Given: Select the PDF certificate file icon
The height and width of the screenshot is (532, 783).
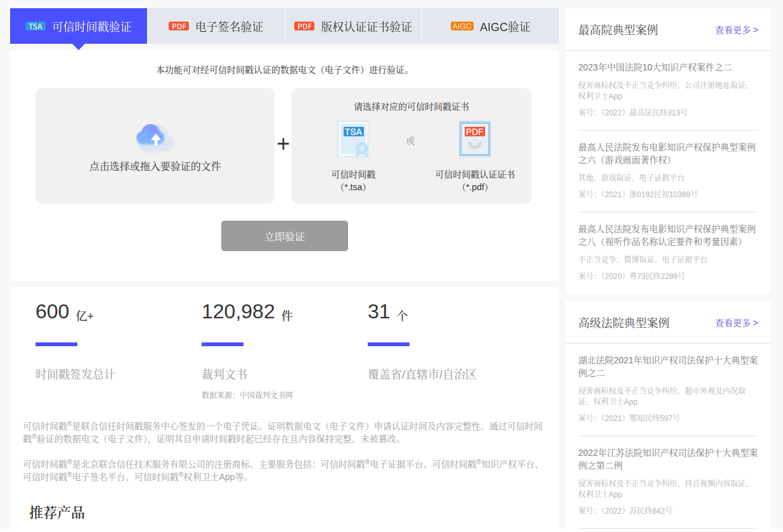Looking at the screenshot, I should [x=475, y=139].
